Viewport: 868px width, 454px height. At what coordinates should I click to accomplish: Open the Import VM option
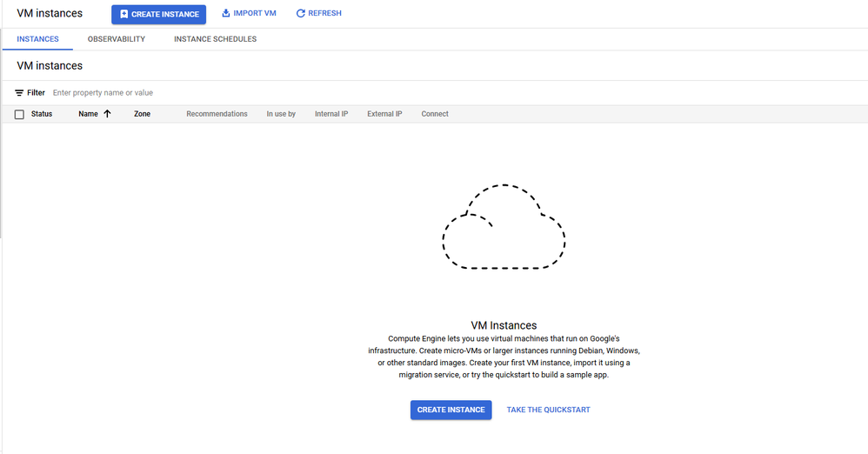(x=249, y=13)
